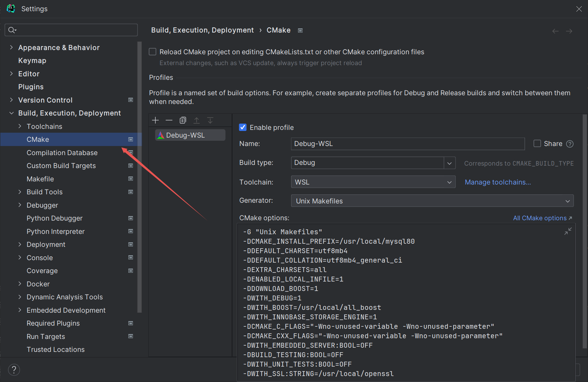Click the settings search field
588x382 pixels.
tap(71, 30)
